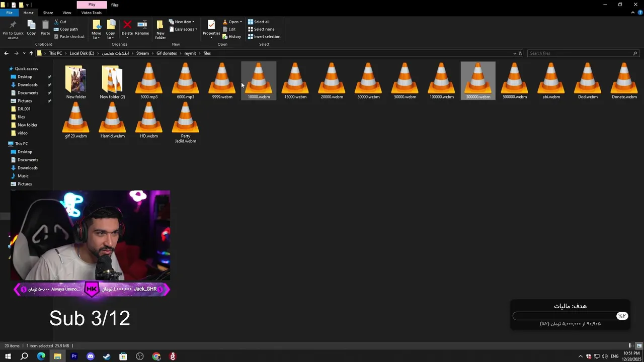Click the Edit command in Open group
Image resolution: width=644 pixels, height=362 pixels.
(229, 29)
